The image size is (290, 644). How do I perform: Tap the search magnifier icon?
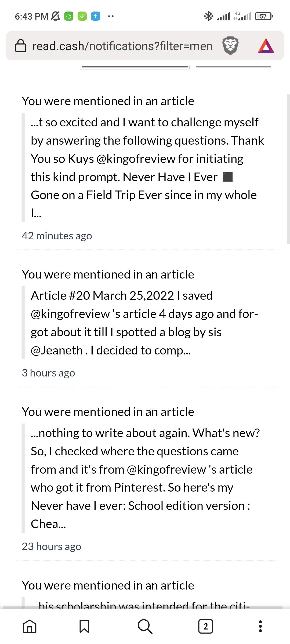tap(145, 627)
